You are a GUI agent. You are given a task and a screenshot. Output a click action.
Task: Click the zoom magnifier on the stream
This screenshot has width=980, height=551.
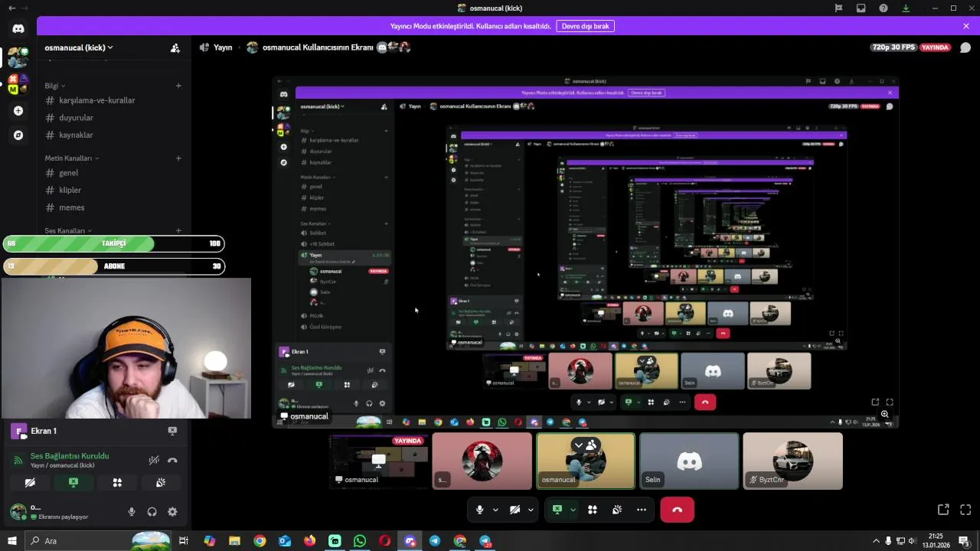pyautogui.click(x=884, y=414)
